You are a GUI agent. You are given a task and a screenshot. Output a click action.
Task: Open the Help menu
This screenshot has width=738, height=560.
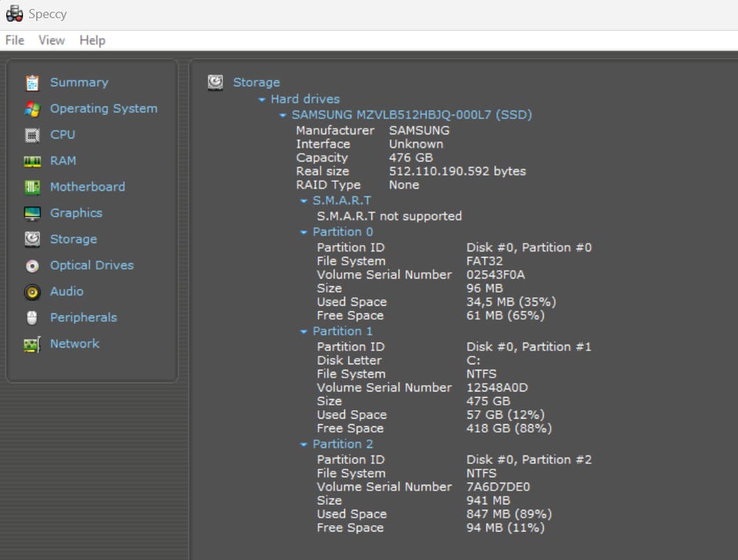[92, 40]
